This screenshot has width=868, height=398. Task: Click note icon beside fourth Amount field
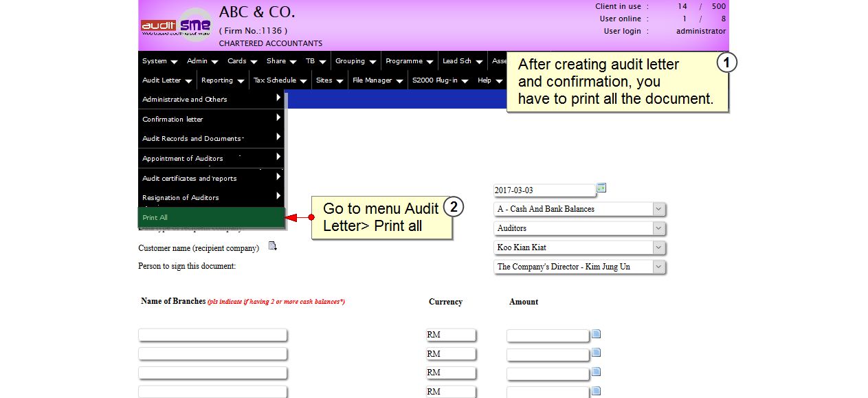[x=597, y=390]
